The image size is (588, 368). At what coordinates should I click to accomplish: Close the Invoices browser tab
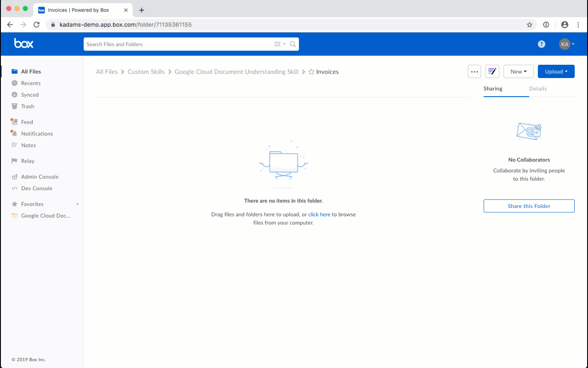click(126, 10)
